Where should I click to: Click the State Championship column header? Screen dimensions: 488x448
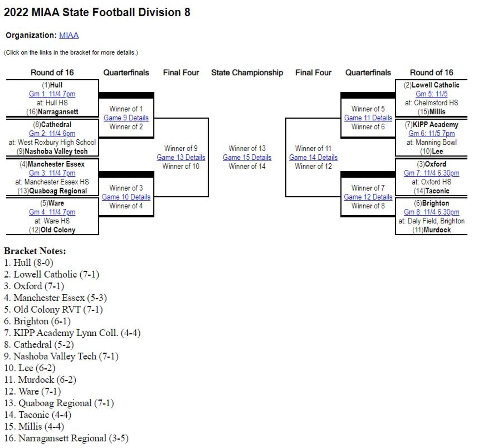point(247,73)
